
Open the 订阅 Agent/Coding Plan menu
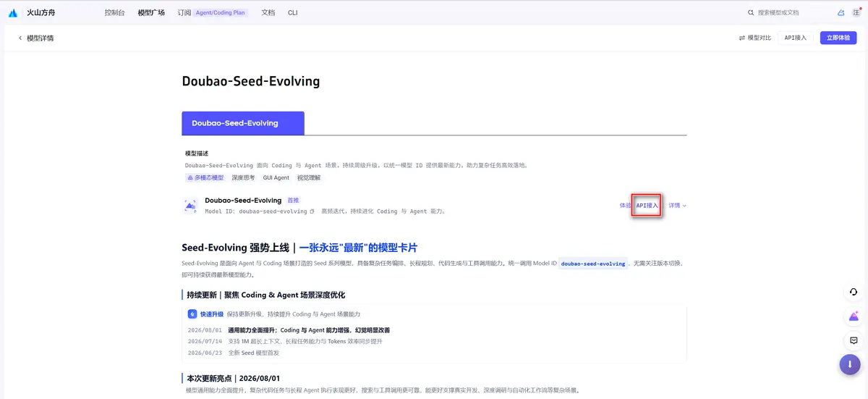[212, 13]
